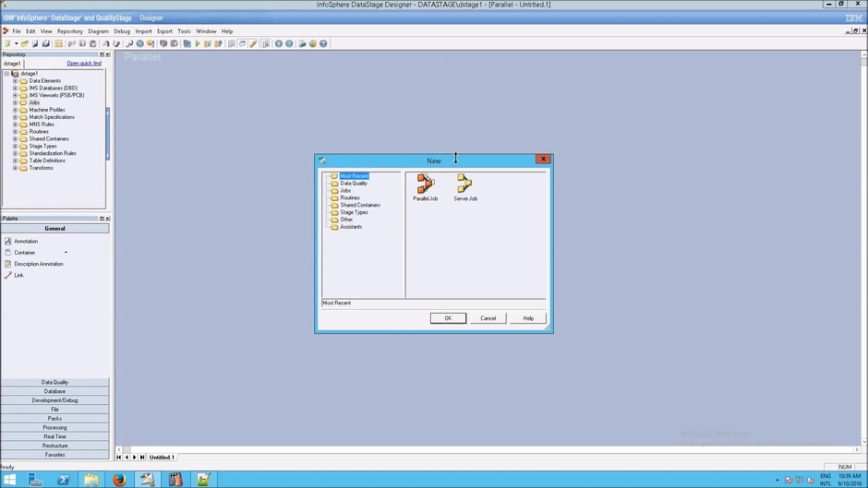Confirm New dialog with OK
Image resolution: width=868 pixels, height=488 pixels.
pyautogui.click(x=448, y=318)
